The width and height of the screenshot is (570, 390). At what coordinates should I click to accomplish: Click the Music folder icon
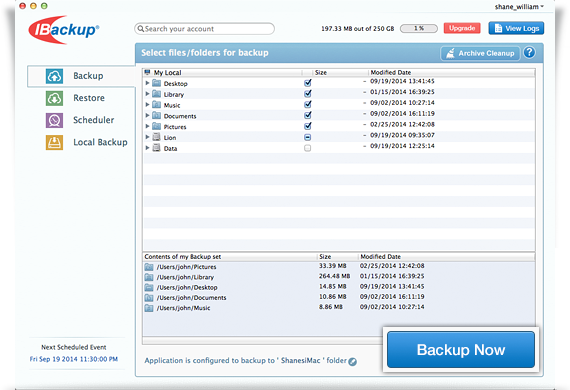point(156,105)
